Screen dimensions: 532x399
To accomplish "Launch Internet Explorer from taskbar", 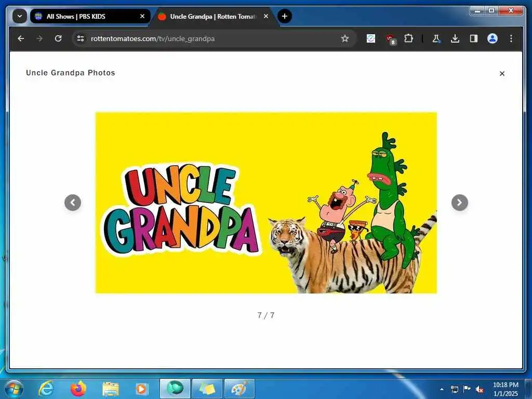I will 46,389.
